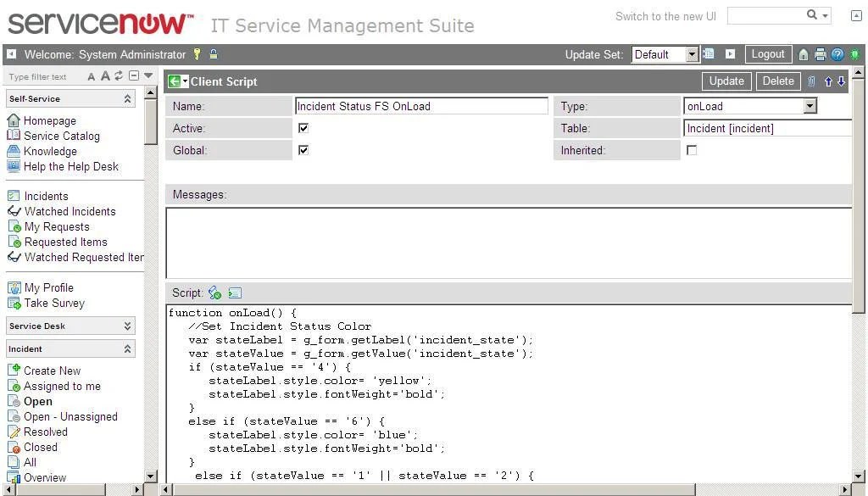Click the green bug debug icon

[854, 54]
